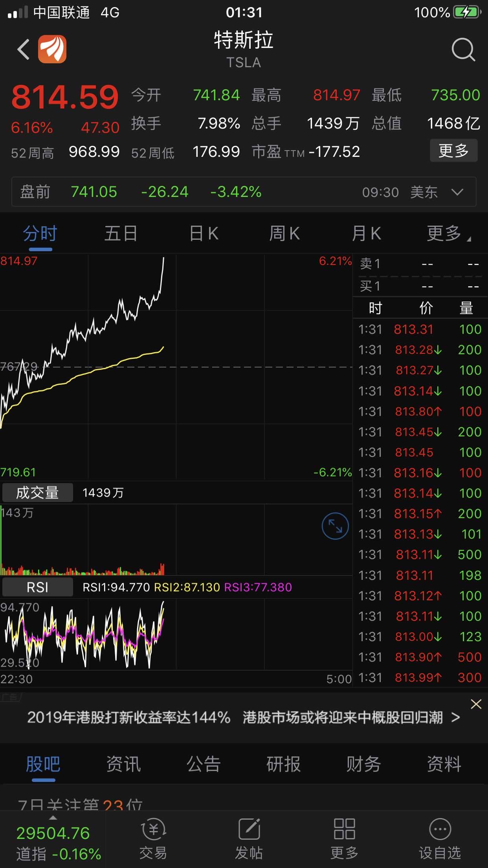Tap the RSI indicator chart
Viewport: 488px width, 868px height.
(x=176, y=634)
